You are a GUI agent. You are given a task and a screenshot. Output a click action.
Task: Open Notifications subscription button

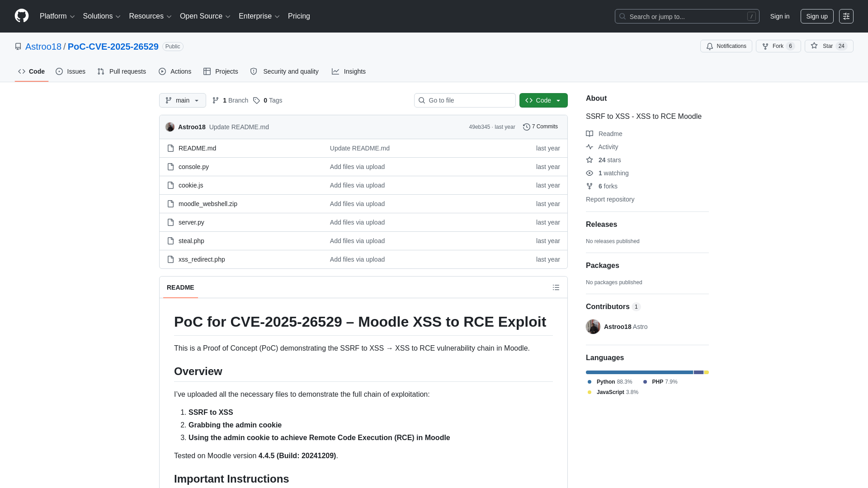726,46
